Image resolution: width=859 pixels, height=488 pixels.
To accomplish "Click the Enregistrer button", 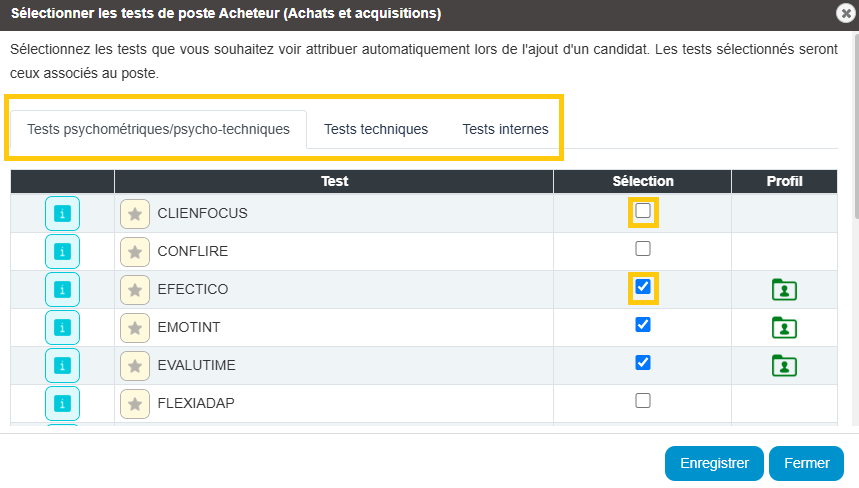I will (714, 463).
